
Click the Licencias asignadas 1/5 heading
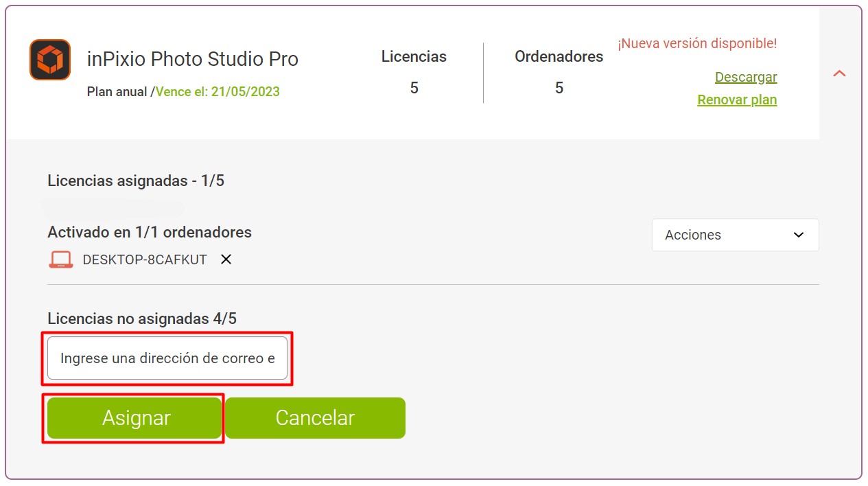pos(136,181)
